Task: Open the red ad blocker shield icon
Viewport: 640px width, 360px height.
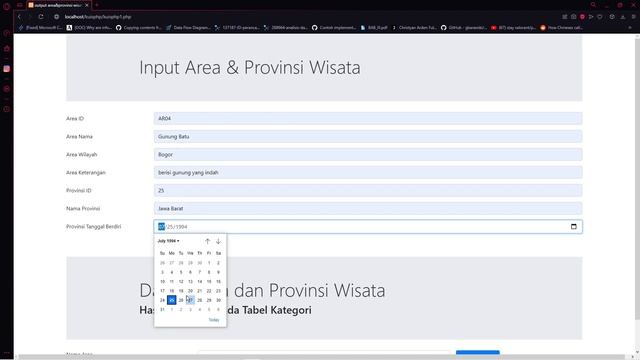Action: pyautogui.click(x=582, y=17)
